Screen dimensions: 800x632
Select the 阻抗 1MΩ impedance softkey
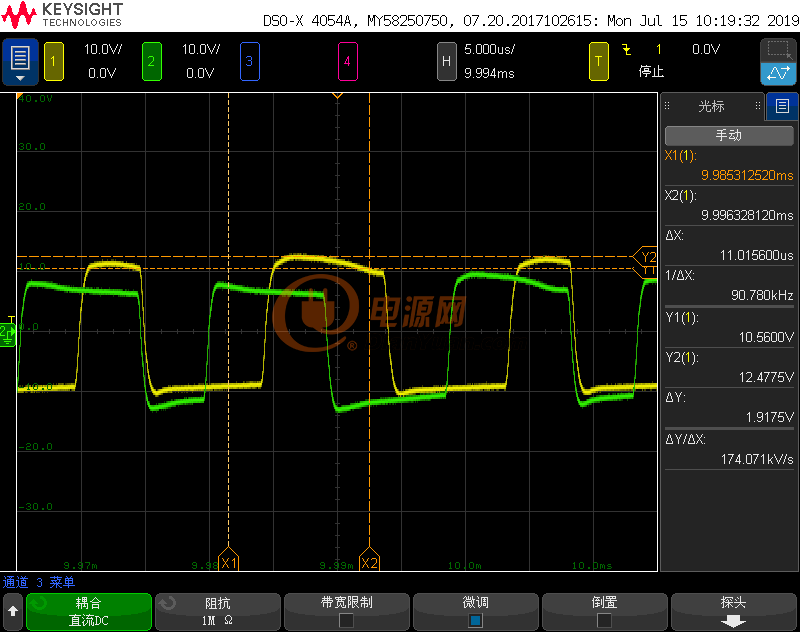pos(218,611)
